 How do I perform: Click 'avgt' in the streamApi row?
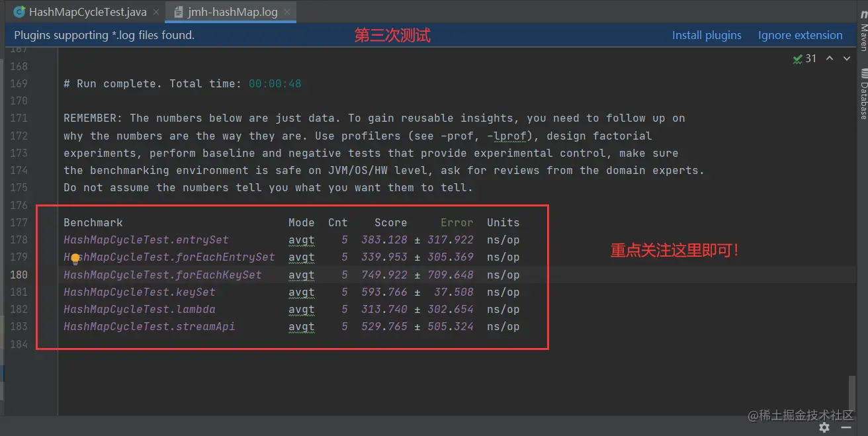(302, 326)
